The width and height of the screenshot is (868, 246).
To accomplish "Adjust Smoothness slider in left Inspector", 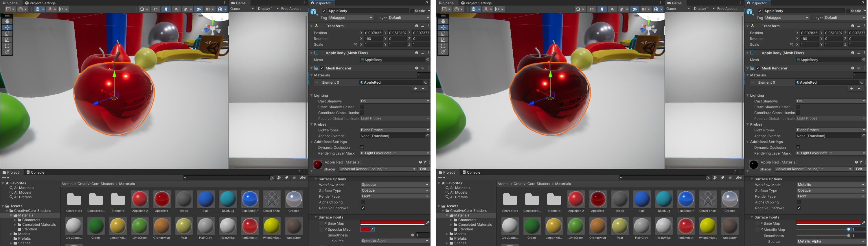I will 387,235.
